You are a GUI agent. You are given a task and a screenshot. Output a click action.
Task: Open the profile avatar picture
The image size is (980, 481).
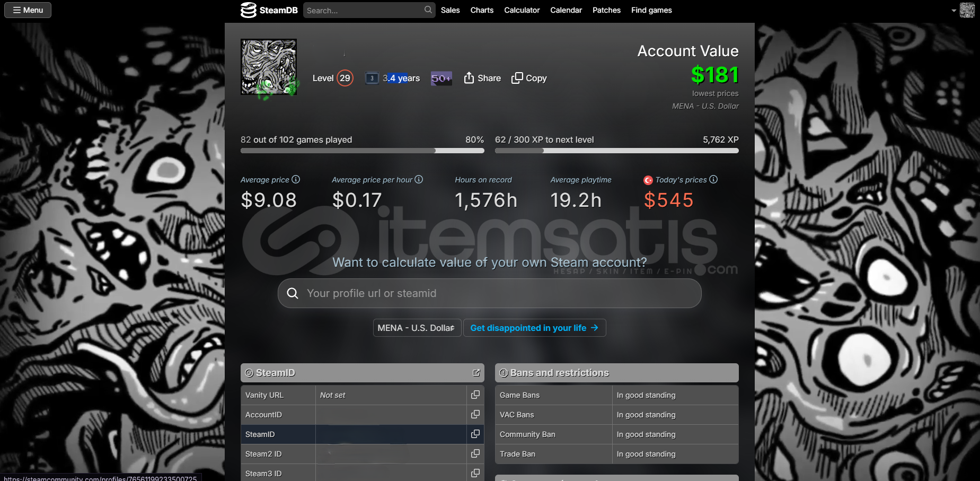coord(269,67)
